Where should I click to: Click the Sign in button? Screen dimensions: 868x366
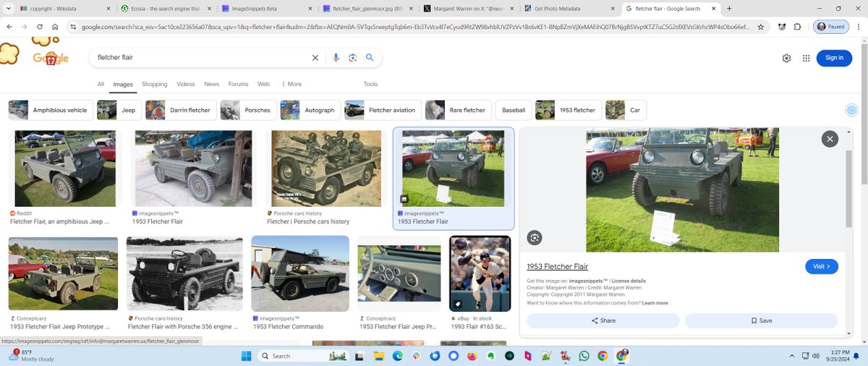point(834,58)
